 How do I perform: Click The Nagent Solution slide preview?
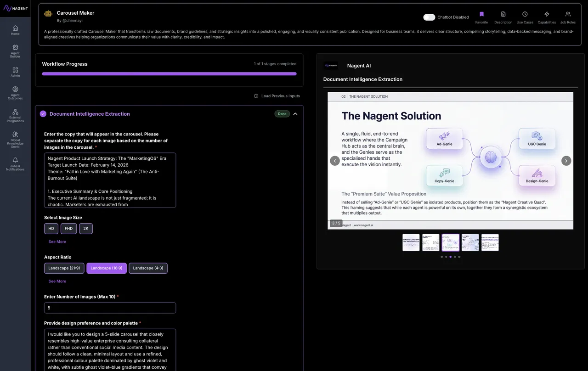pyautogui.click(x=450, y=161)
